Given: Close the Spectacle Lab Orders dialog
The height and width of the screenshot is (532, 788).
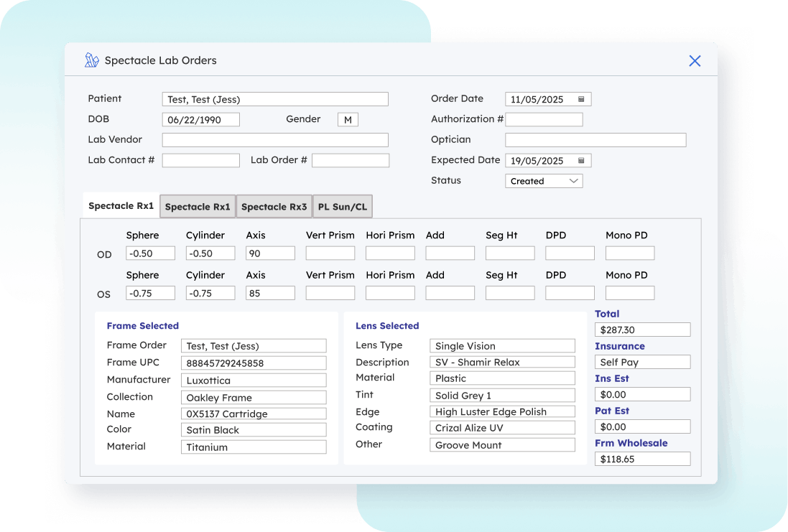Looking at the screenshot, I should [x=695, y=61].
